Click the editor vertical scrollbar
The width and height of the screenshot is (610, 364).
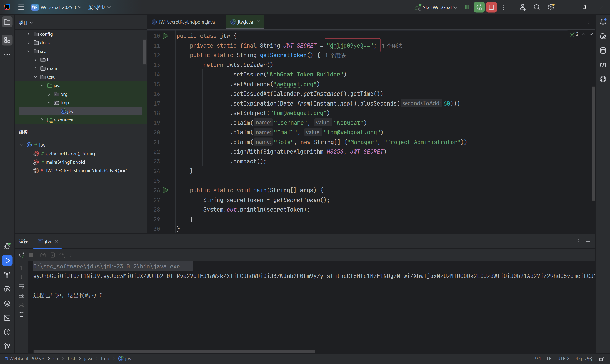pyautogui.click(x=594, y=143)
